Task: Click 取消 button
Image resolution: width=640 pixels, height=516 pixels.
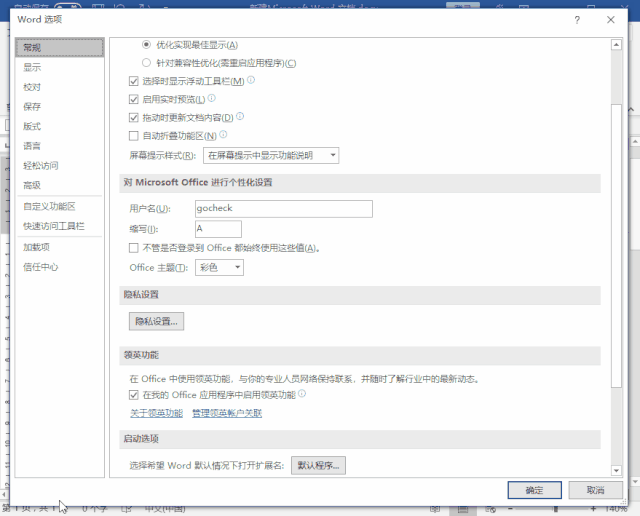Action: (596, 490)
